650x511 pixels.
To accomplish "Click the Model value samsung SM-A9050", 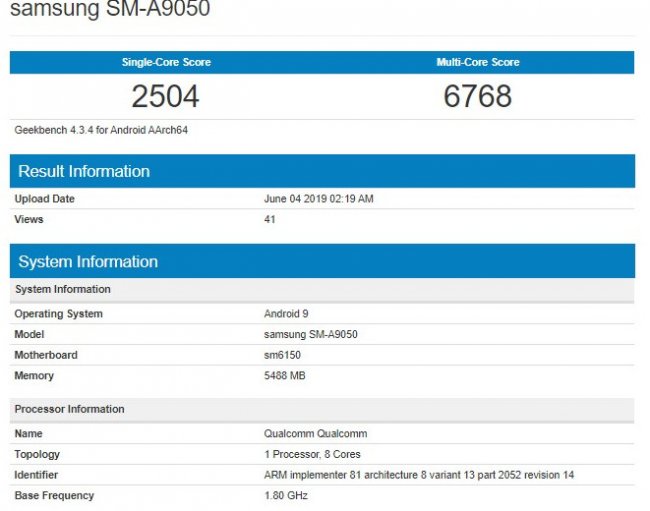I will click(310, 335).
